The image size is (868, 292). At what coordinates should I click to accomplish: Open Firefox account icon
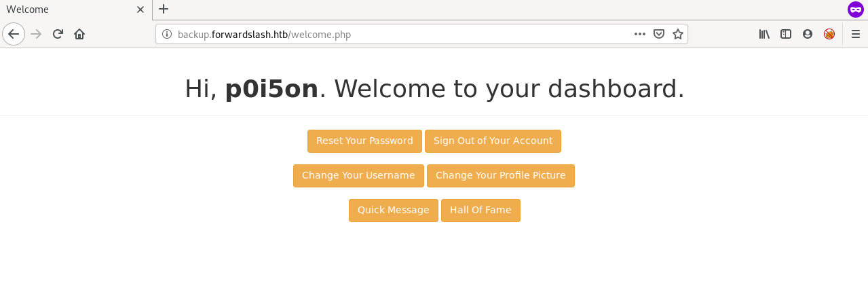pyautogui.click(x=808, y=34)
